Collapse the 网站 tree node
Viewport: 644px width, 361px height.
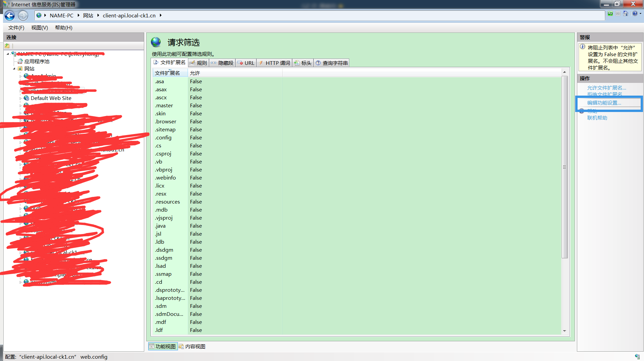tap(14, 69)
